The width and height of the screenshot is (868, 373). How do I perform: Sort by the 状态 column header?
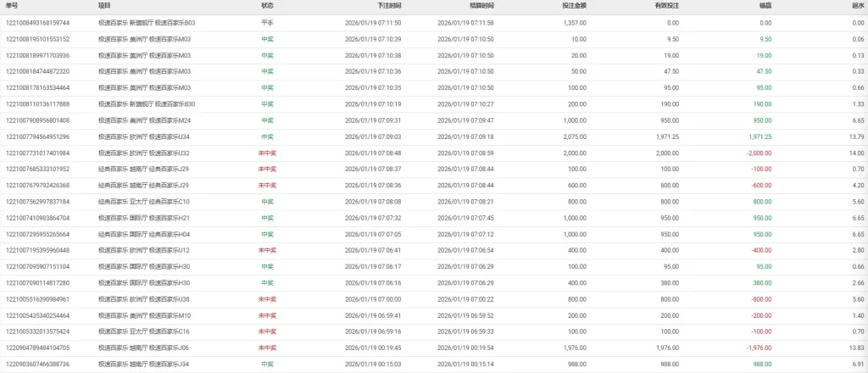pyautogui.click(x=267, y=6)
